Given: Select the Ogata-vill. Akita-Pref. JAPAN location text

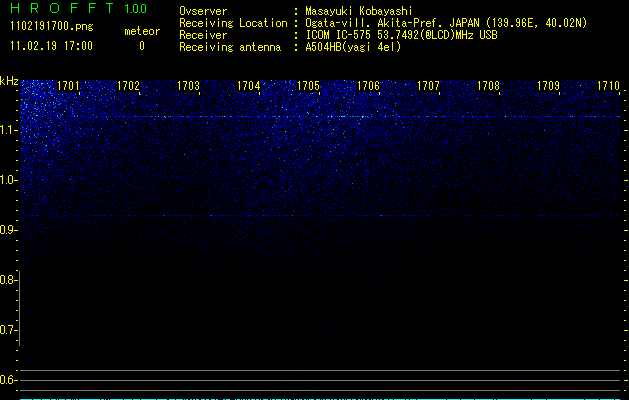Looking at the screenshot, I should [446, 23].
